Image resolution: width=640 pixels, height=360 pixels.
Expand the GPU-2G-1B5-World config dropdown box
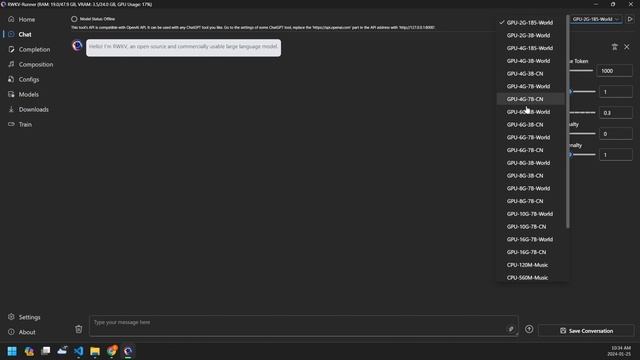point(596,19)
